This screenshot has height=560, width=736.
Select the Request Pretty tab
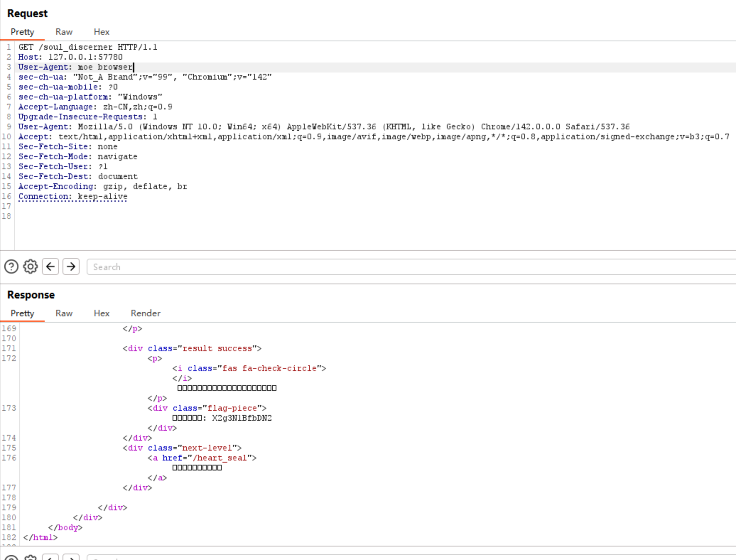(x=22, y=32)
